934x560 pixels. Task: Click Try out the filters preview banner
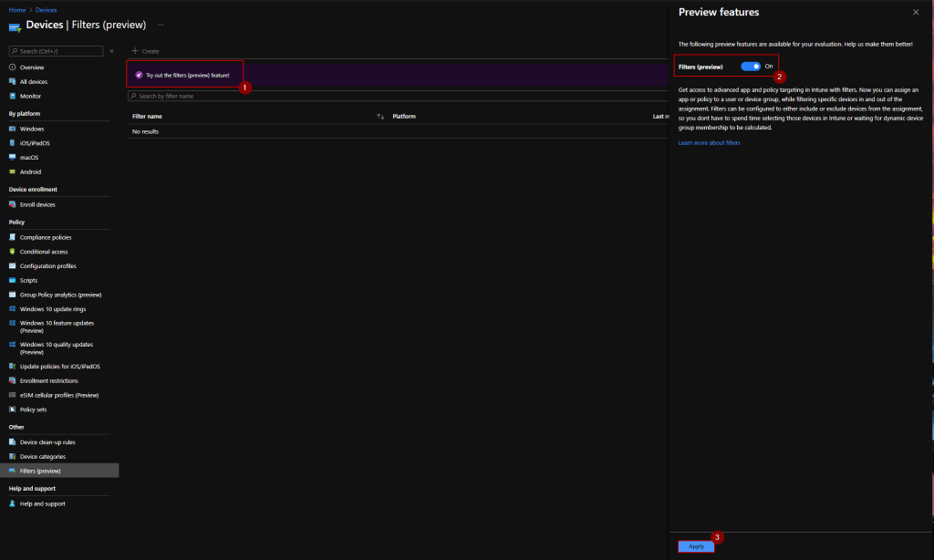pos(187,75)
